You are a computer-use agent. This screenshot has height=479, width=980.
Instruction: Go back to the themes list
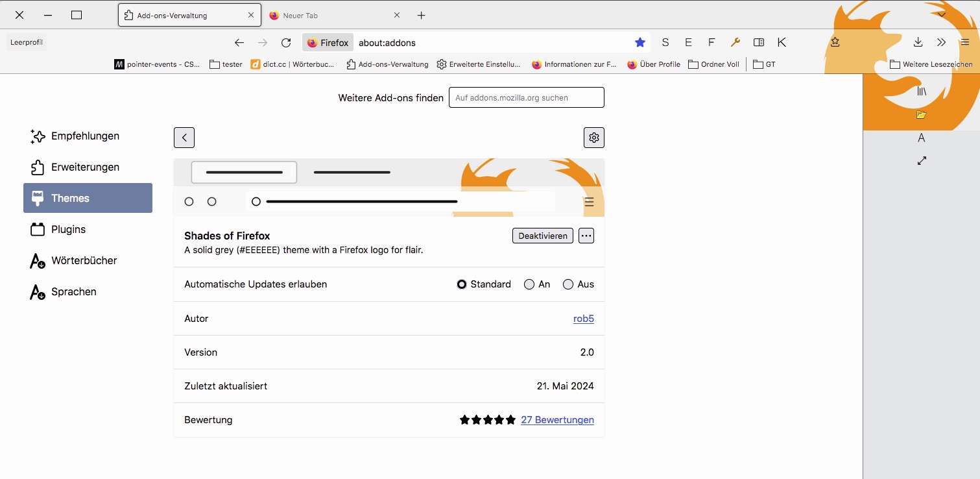[184, 138]
